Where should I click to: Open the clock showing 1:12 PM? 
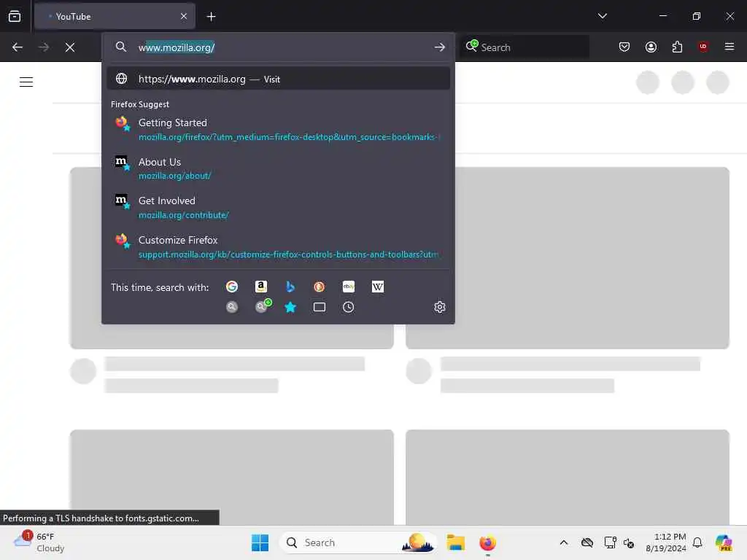[x=666, y=542]
